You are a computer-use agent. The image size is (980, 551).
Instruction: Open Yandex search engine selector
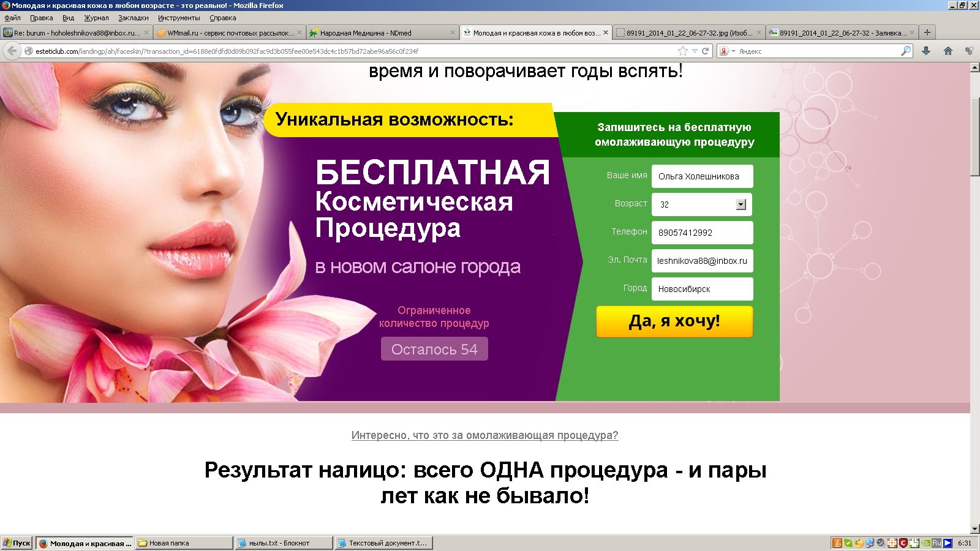point(726,51)
